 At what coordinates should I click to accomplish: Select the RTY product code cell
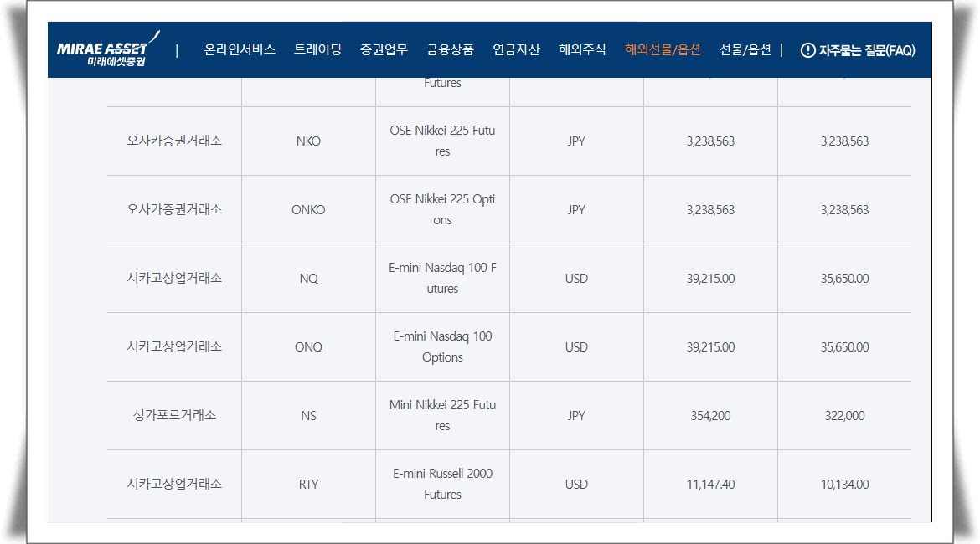click(x=308, y=485)
